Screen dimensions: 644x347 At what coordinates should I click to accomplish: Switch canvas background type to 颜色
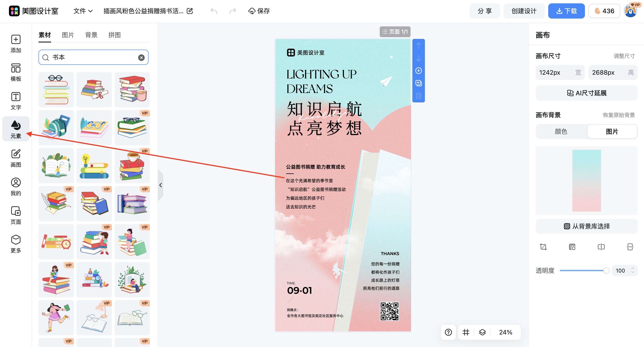[561, 131]
